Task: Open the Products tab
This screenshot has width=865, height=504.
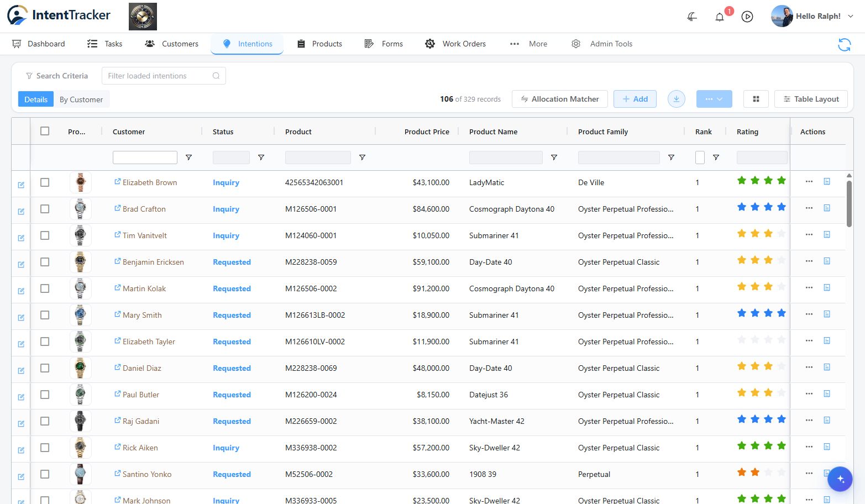Action: [x=319, y=44]
